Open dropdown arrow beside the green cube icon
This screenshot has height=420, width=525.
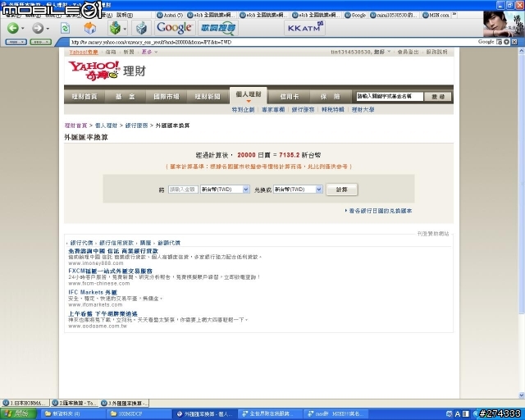coord(125,29)
